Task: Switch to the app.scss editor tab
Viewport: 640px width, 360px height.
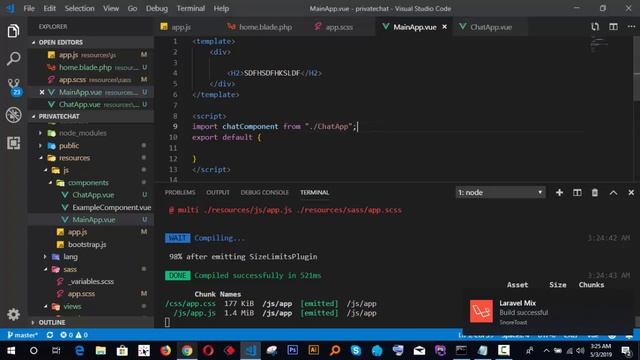Action: (339, 27)
